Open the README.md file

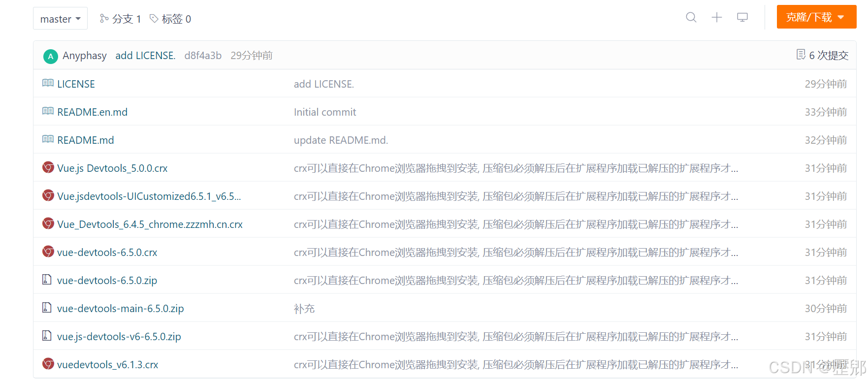click(x=85, y=140)
